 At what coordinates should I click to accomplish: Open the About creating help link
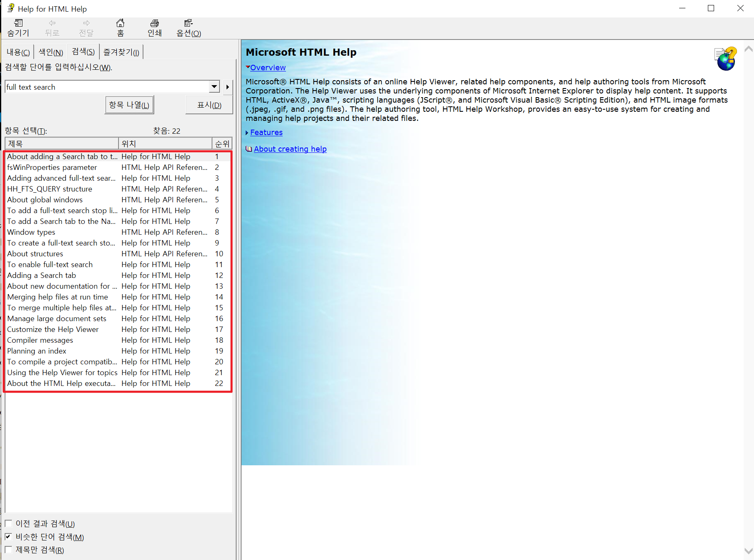290,149
